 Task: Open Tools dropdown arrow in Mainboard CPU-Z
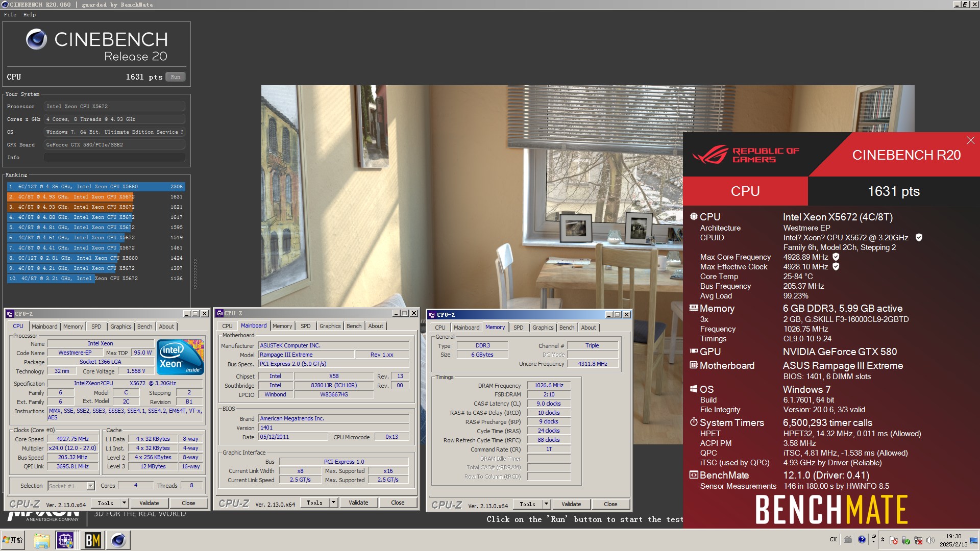[x=333, y=503]
